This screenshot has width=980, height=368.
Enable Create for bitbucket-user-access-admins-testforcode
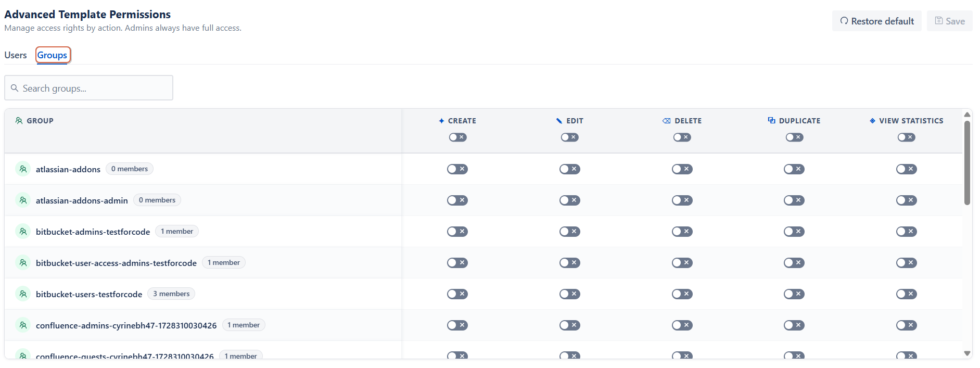(457, 263)
